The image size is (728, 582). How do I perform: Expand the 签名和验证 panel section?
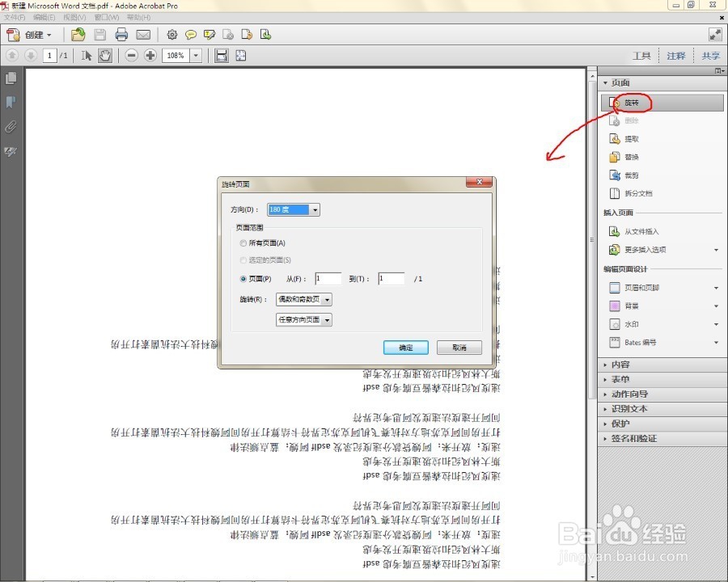click(662, 439)
